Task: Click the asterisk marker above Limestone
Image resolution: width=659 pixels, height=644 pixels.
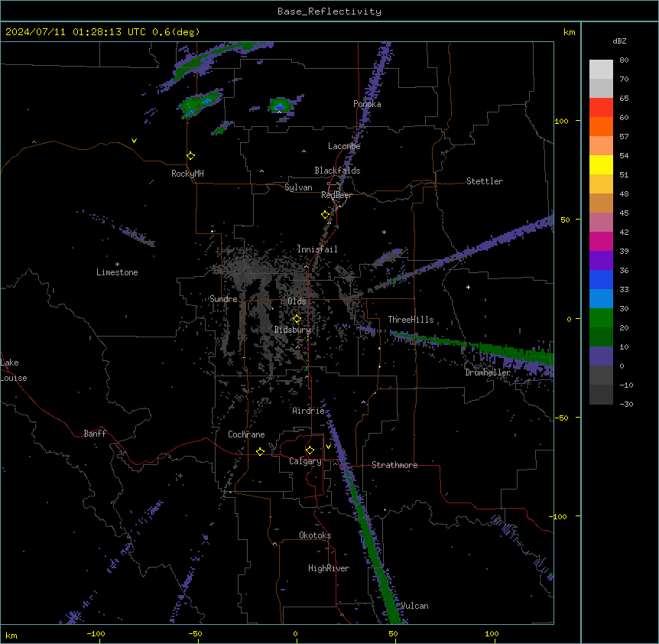Action: [x=117, y=265]
